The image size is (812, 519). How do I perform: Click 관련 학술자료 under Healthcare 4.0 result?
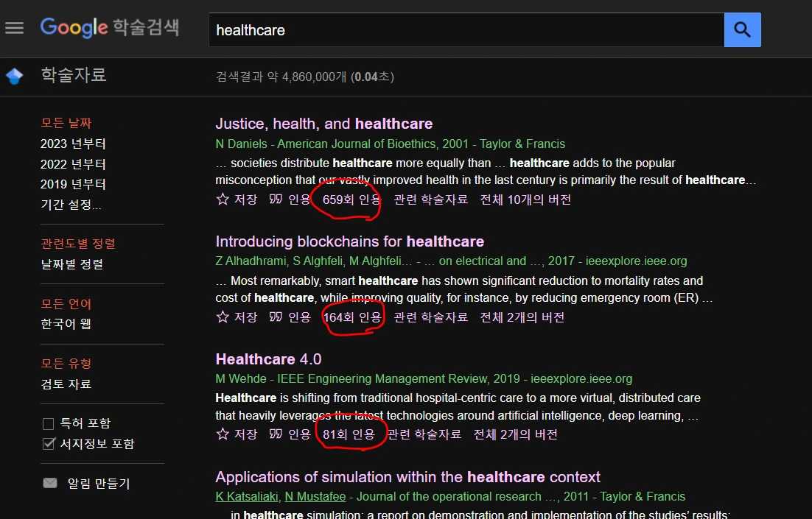click(x=424, y=434)
